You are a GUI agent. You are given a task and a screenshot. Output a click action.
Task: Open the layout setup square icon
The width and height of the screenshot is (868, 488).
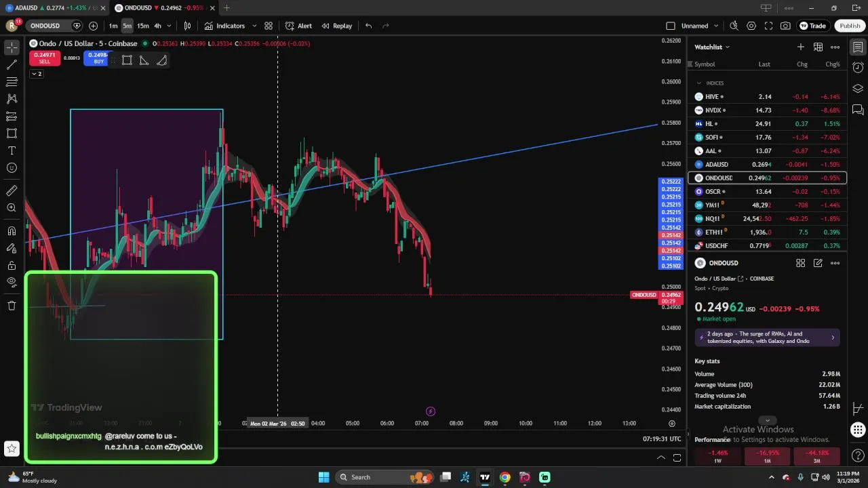point(671,26)
